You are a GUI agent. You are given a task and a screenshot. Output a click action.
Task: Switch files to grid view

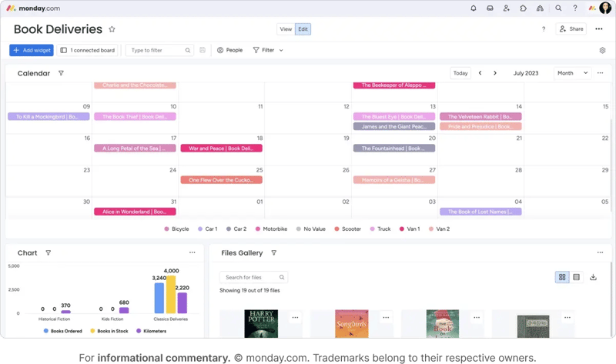click(562, 277)
